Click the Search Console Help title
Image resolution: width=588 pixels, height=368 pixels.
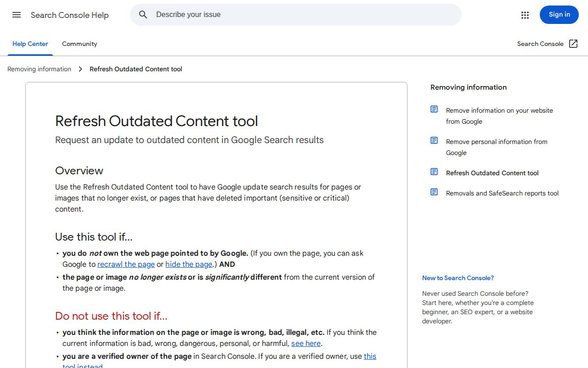click(70, 15)
